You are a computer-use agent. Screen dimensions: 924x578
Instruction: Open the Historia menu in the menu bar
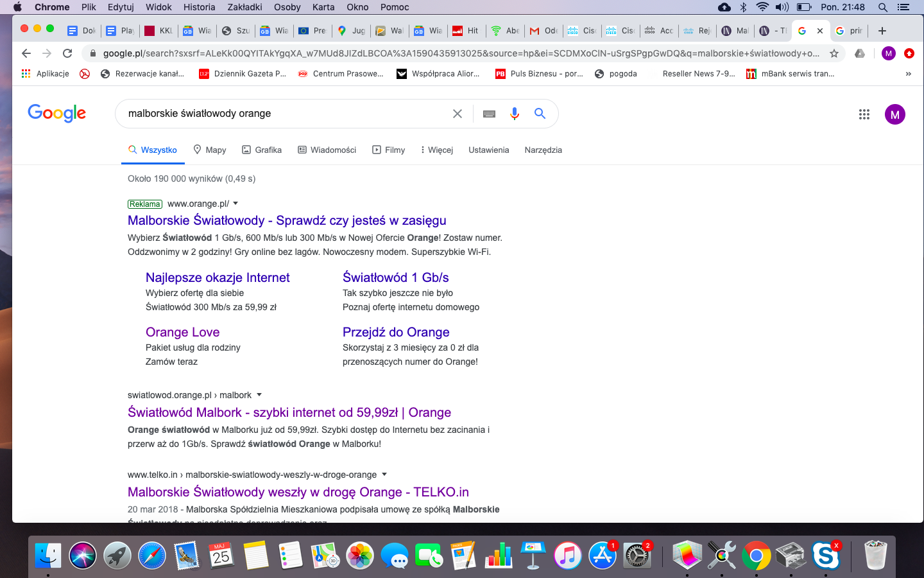(x=199, y=7)
